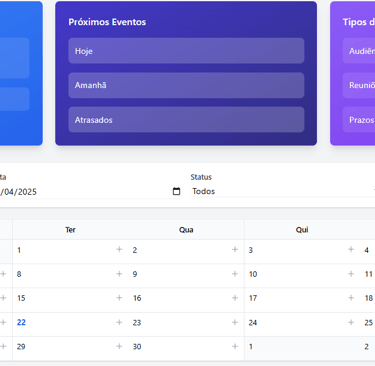Select the Prazos event type row
This screenshot has height=366, width=375.
359,120
